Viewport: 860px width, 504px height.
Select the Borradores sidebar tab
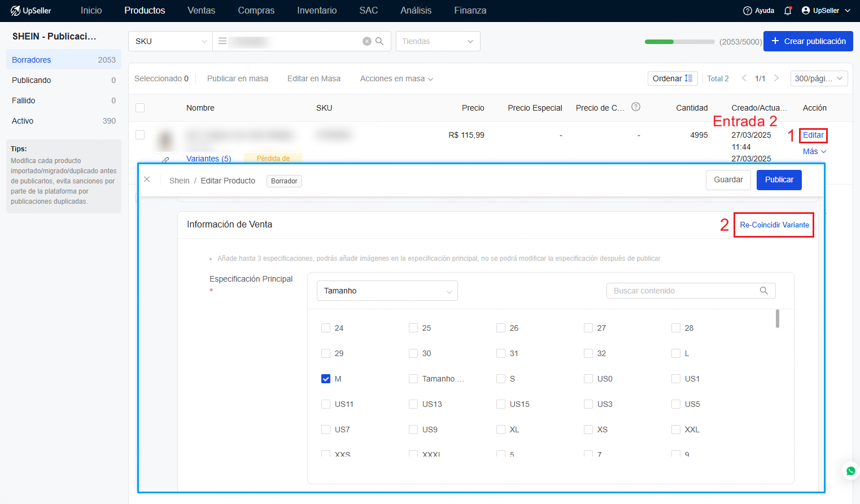pyautogui.click(x=64, y=60)
